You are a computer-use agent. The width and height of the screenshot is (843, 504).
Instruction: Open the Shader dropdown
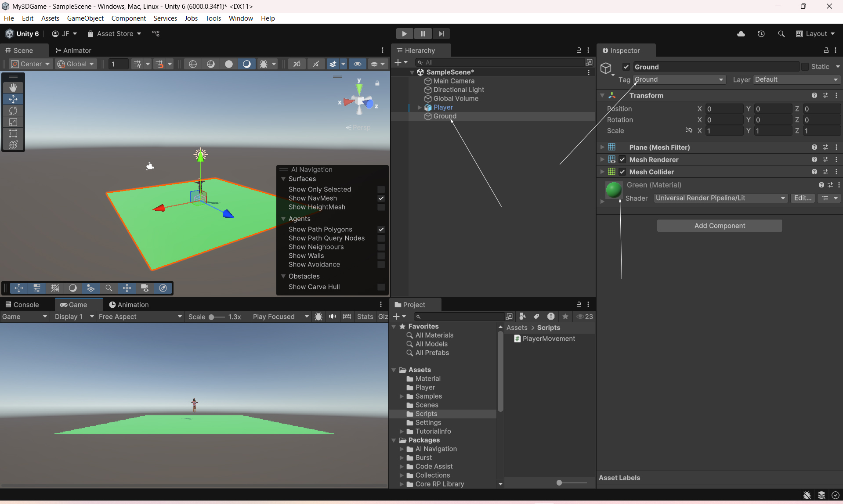point(720,198)
